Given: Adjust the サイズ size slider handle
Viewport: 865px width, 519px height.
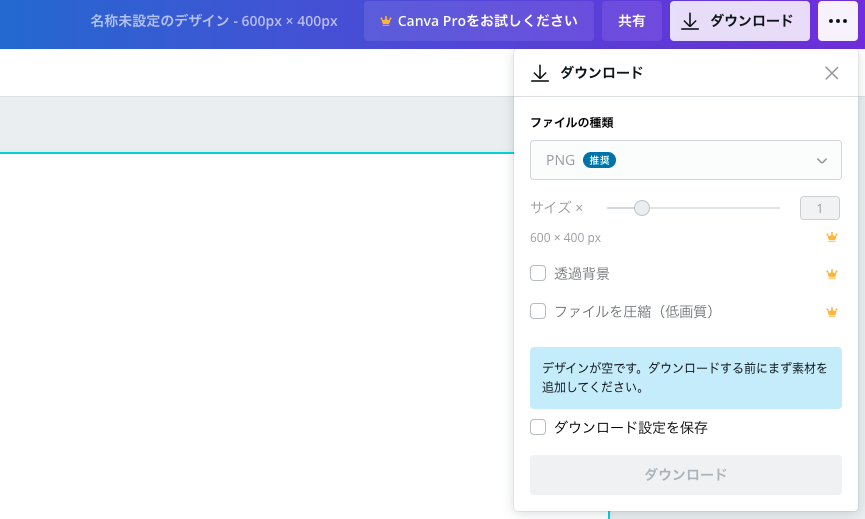Looking at the screenshot, I should coord(642,208).
